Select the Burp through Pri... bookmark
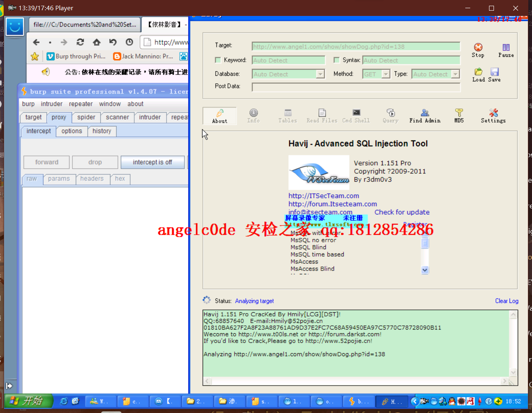532x413 pixels. (76, 56)
